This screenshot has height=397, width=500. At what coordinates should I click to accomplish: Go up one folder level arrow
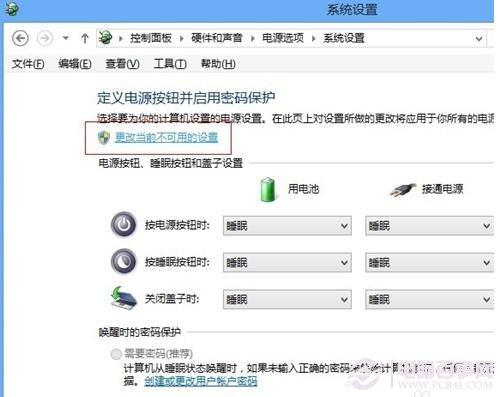[85, 38]
